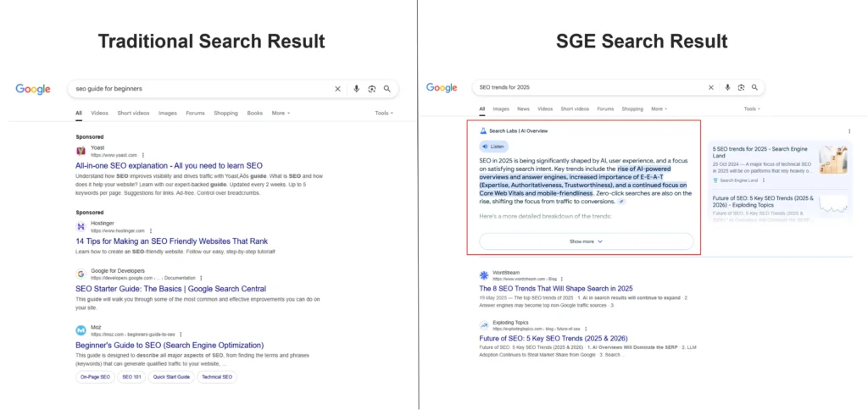The height and width of the screenshot is (410, 868).
Task: Open the More dropdown in traditional search tabs
Action: [281, 113]
